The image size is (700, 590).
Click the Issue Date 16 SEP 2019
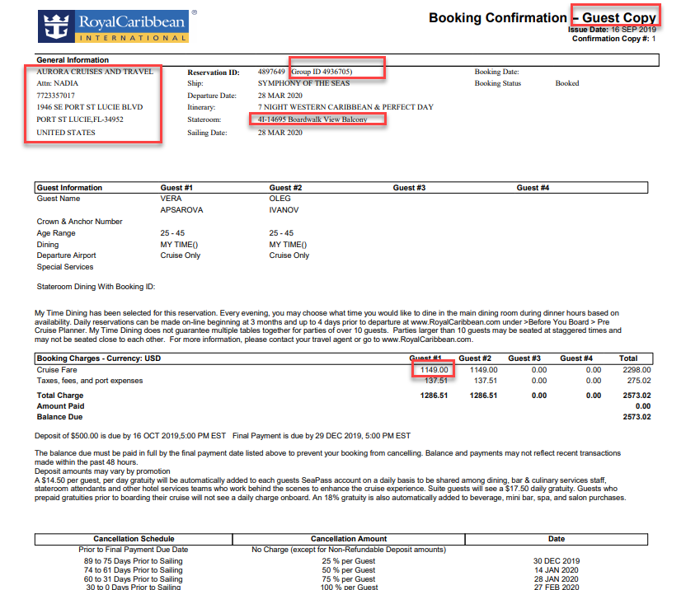pyautogui.click(x=633, y=30)
